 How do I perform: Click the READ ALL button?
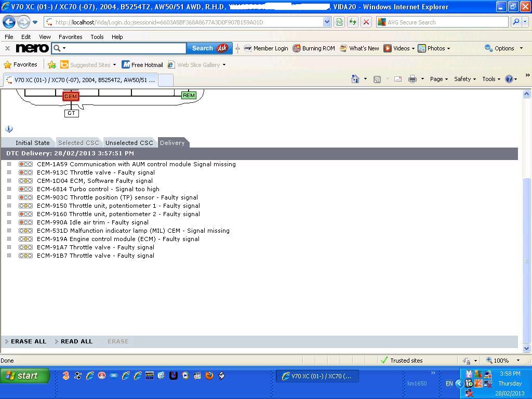coord(76,341)
